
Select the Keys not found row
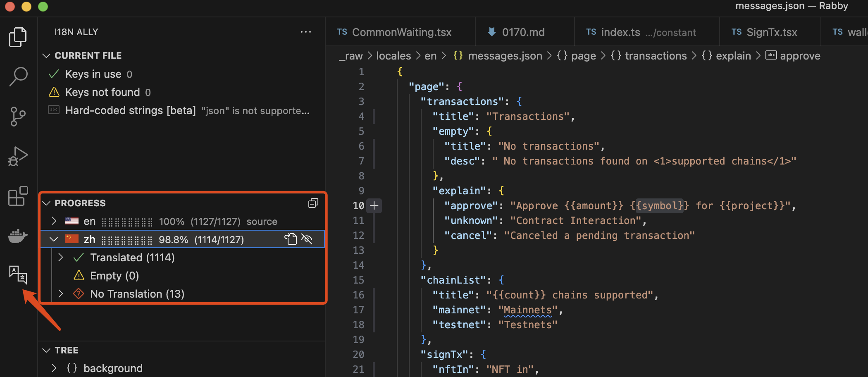tap(182, 92)
